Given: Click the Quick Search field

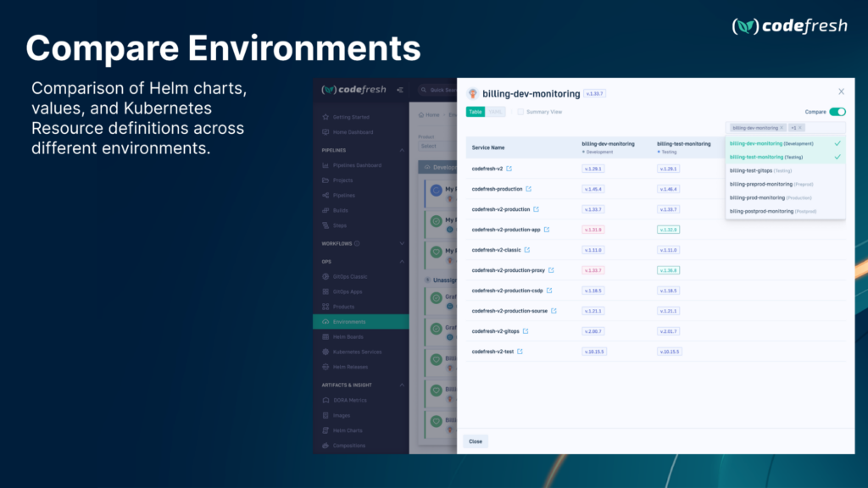Looking at the screenshot, I should tap(438, 90).
